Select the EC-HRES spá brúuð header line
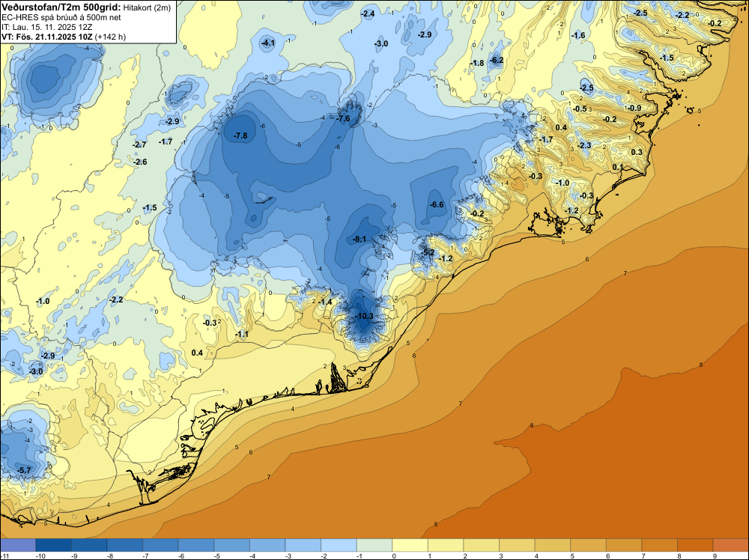The image size is (749, 560). tap(61, 17)
